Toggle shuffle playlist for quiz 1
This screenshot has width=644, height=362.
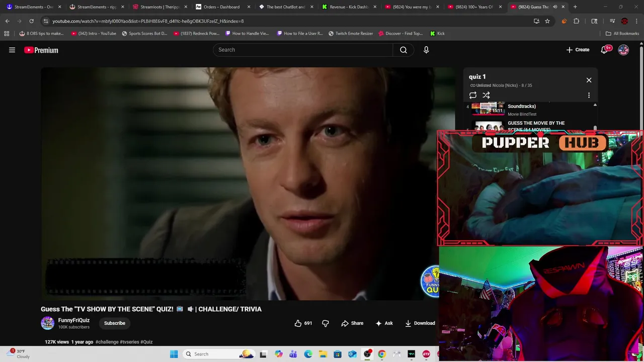pyautogui.click(x=486, y=95)
